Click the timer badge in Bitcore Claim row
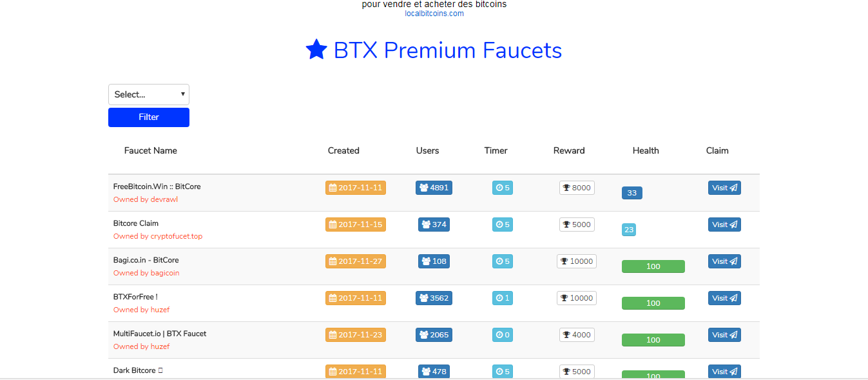This screenshot has height=380, width=868. tap(503, 225)
